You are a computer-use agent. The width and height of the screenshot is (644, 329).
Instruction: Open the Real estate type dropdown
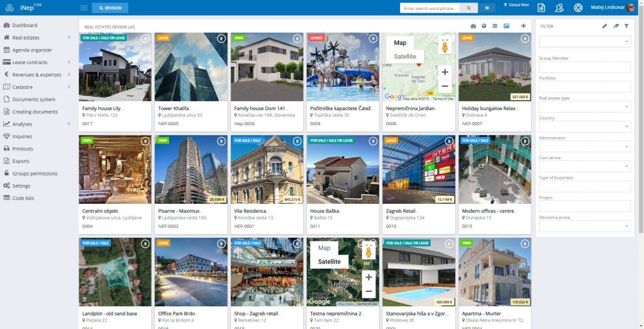584,107
